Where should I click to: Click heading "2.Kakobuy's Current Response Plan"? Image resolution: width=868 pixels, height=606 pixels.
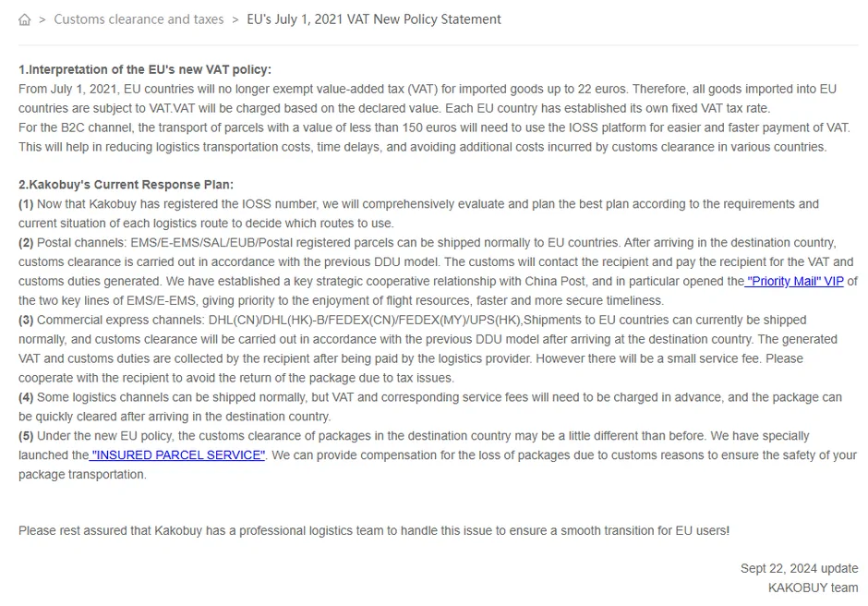tap(127, 185)
